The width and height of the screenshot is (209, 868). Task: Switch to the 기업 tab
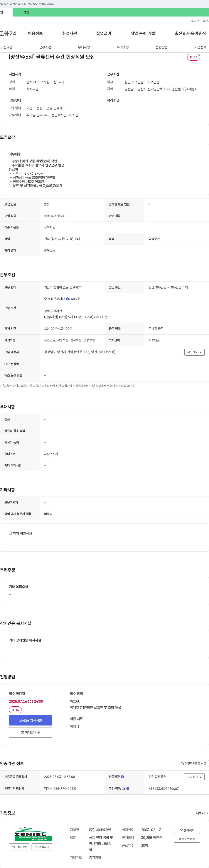pyautogui.click(x=26, y=12)
